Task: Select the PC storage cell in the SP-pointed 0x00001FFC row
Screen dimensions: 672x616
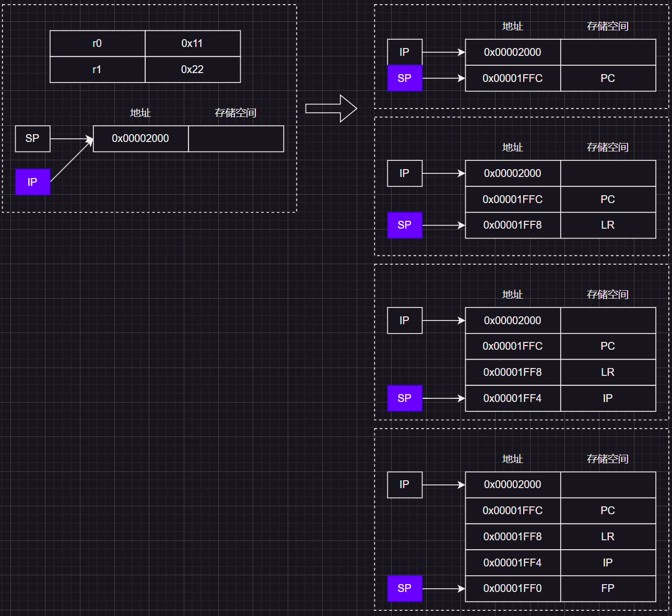Action: click(608, 78)
